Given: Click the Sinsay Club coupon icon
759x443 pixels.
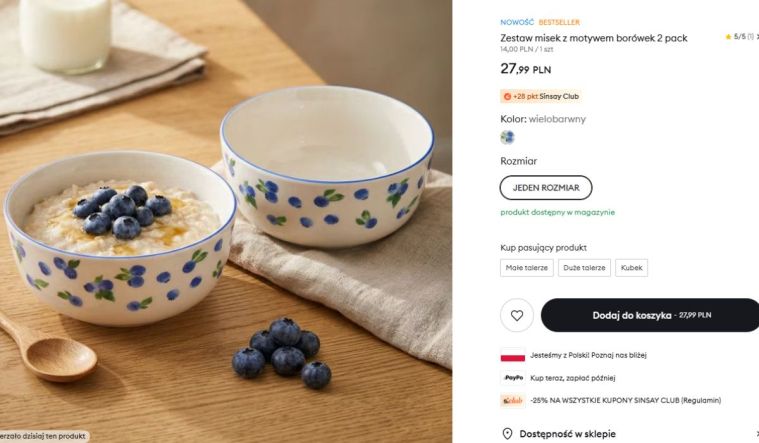Looking at the screenshot, I should [513, 401].
